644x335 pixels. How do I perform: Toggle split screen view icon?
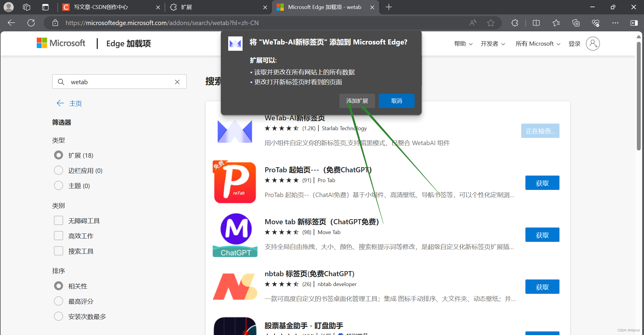click(536, 23)
